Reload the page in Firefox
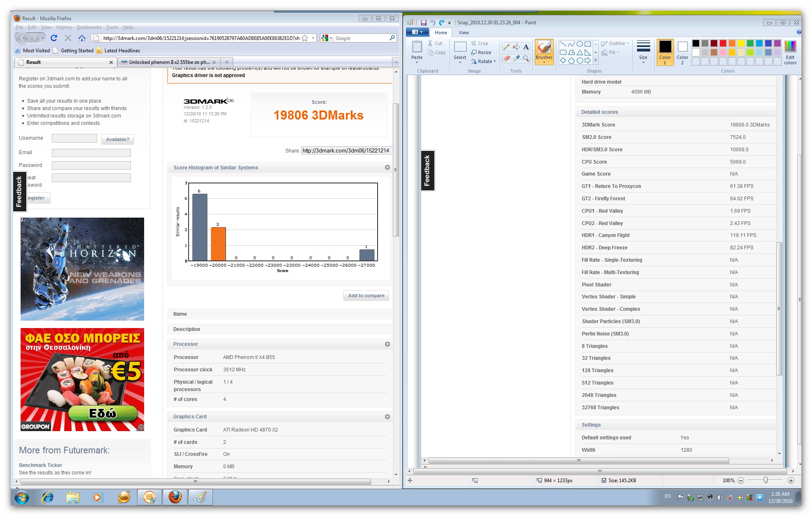 54,38
